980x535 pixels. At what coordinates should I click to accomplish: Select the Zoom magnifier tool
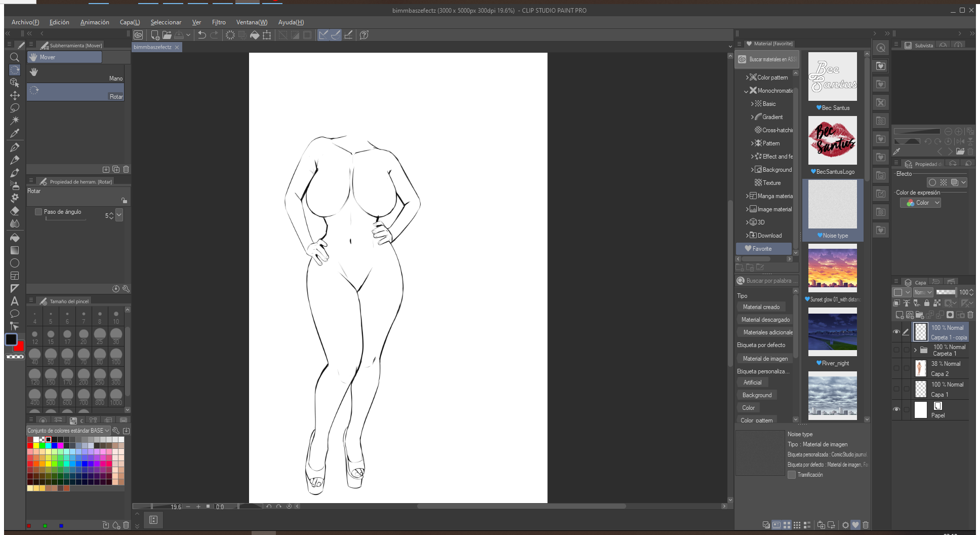click(x=15, y=57)
